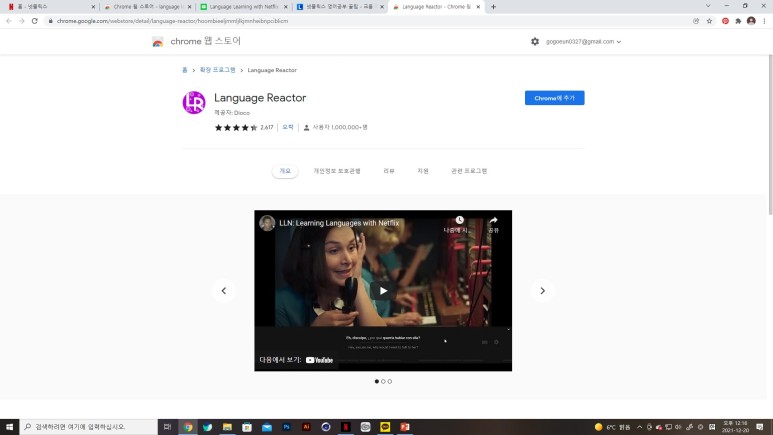
Task: Switch to the 관련 프로그램 tab
Action: pyautogui.click(x=469, y=171)
